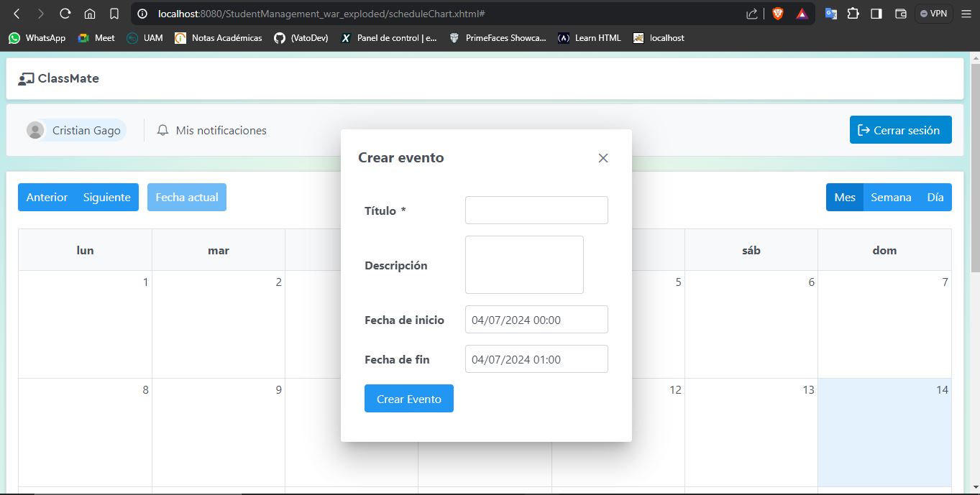Click Cerrar sesión to log out

(x=900, y=130)
